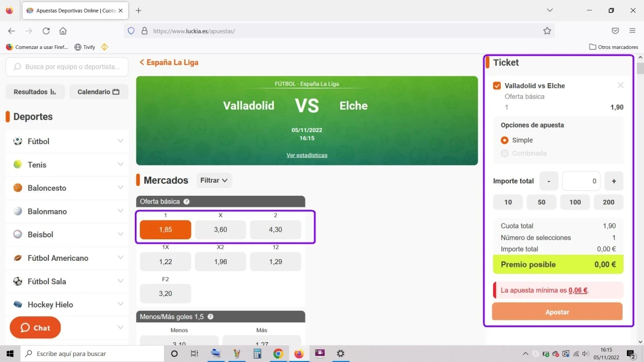This screenshot has height=362, width=644.
Task: Click the Fútbol Sala ball icon
Action: coord(18,281)
